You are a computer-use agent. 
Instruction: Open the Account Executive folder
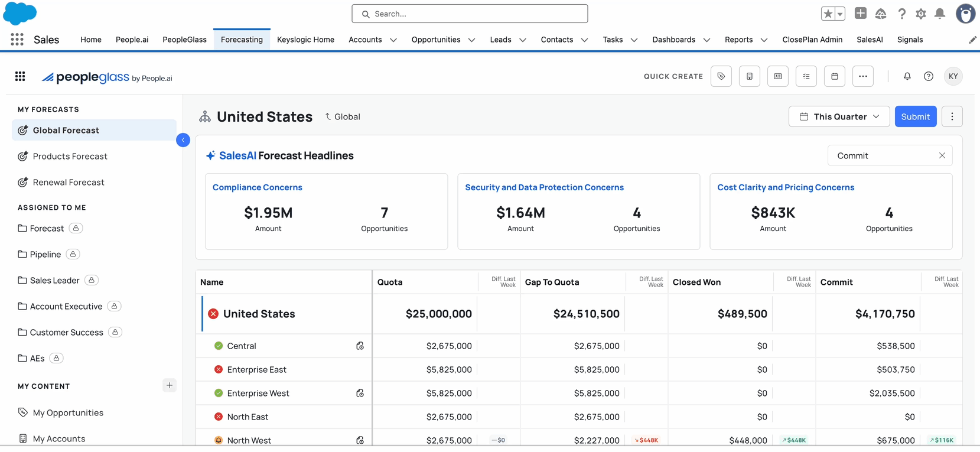pyautogui.click(x=66, y=306)
